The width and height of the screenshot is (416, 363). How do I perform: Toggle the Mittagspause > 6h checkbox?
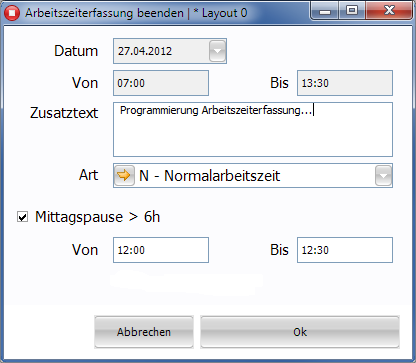pyautogui.click(x=22, y=217)
